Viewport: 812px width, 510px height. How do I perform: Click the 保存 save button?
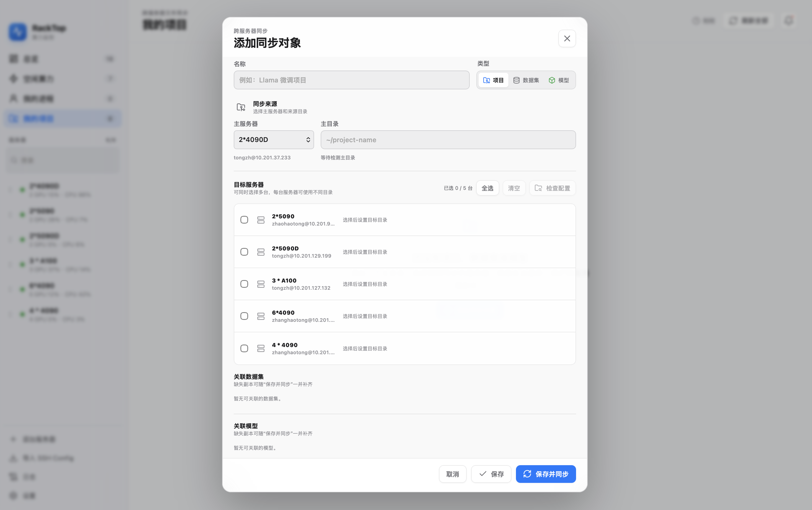coord(491,474)
